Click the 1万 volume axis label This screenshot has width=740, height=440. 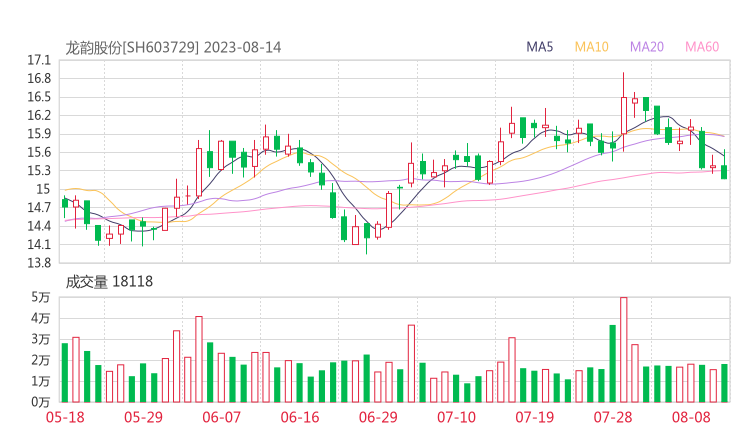click(x=41, y=381)
